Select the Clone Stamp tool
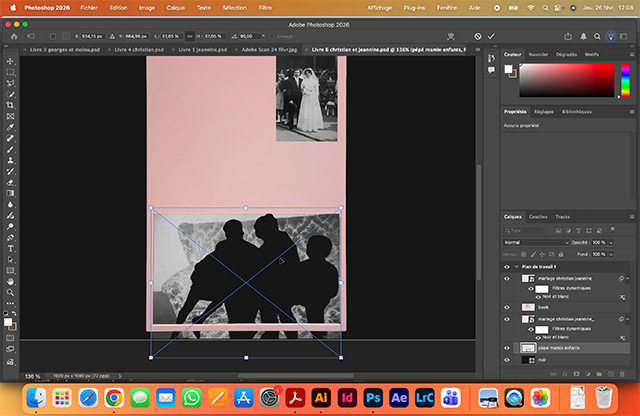This screenshot has height=416, width=640. 10,160
